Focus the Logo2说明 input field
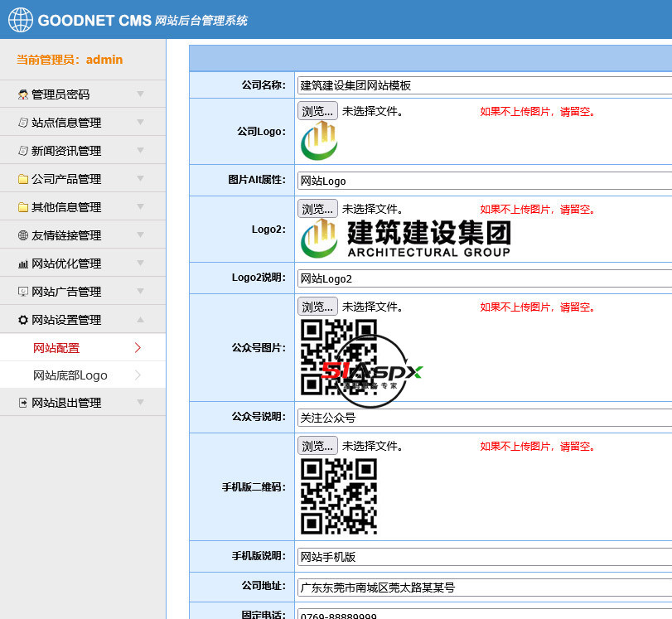 (x=485, y=278)
